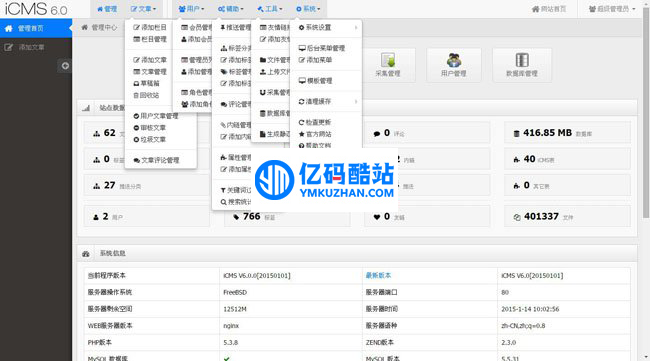650x361 pixels.
Task: Open 会员管理 in the 用户 menu
Action: click(x=196, y=27)
